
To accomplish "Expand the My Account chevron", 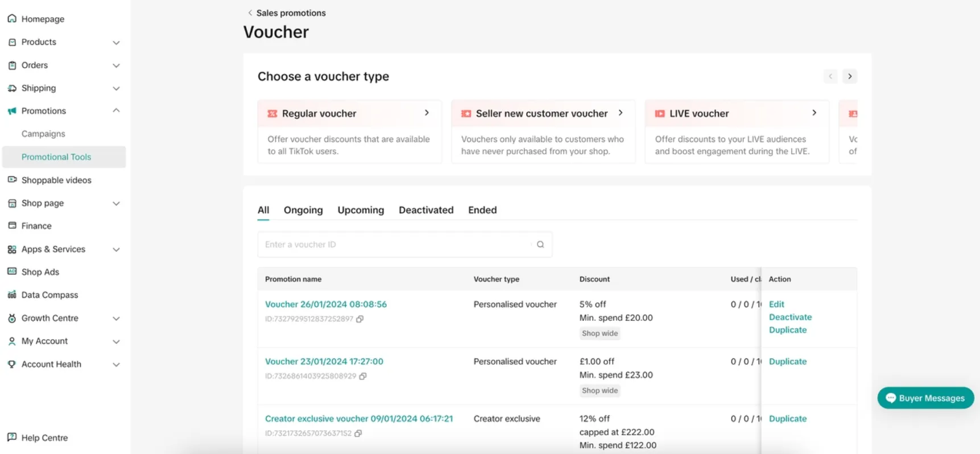I will coord(116,342).
